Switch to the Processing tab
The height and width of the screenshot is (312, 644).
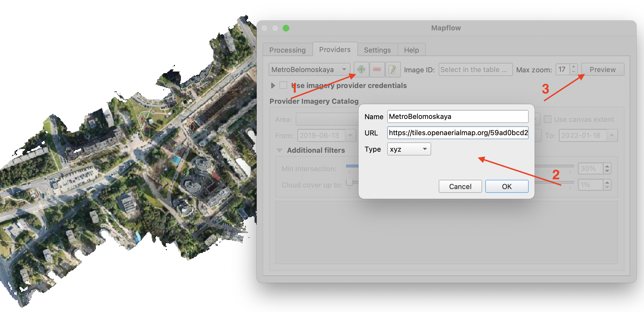click(x=287, y=50)
